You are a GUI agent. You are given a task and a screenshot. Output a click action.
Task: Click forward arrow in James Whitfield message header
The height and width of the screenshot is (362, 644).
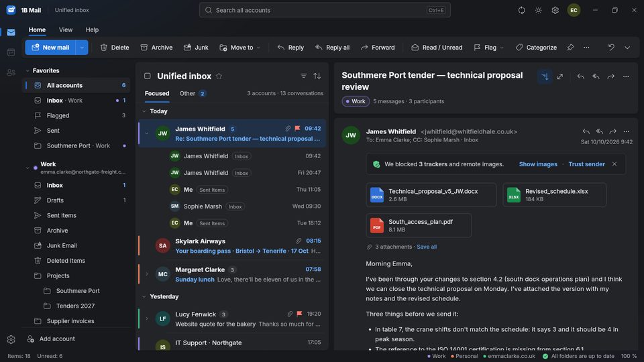coord(612,131)
